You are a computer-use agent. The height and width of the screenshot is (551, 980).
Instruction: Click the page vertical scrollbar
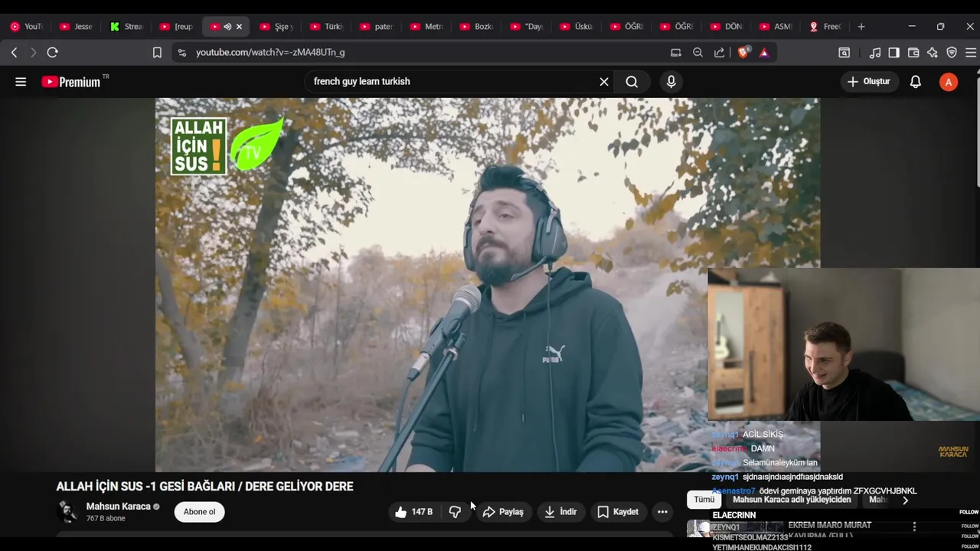[976, 130]
